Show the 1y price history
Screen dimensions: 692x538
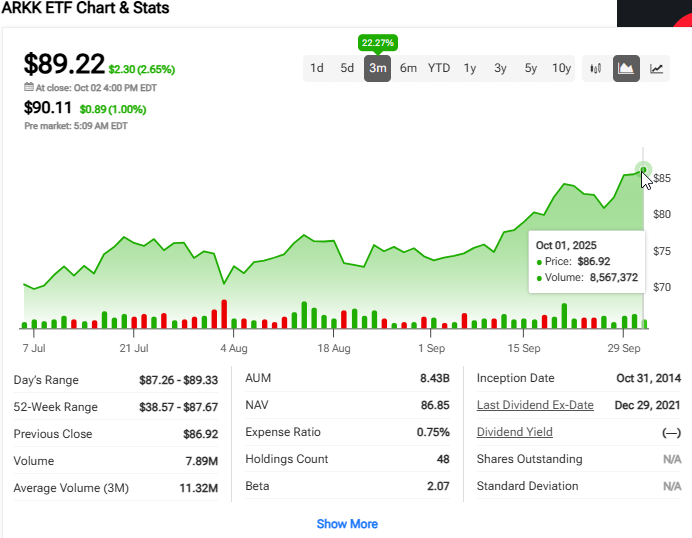469,68
